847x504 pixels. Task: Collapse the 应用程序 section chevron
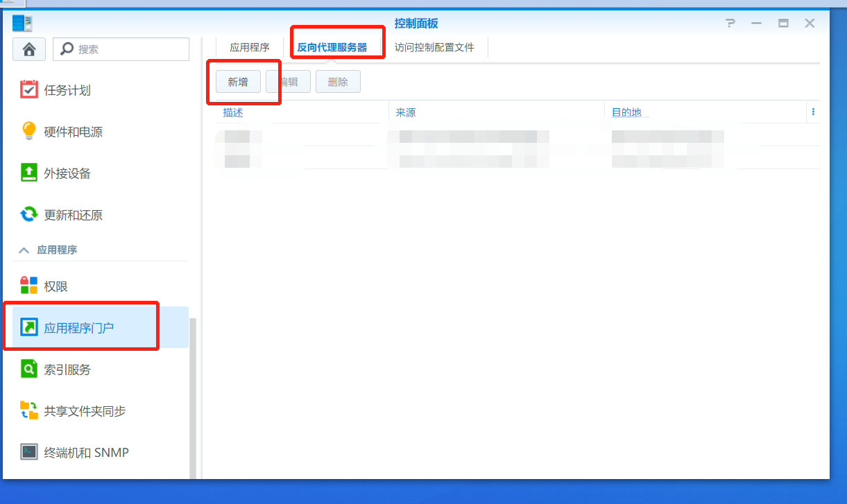24,250
